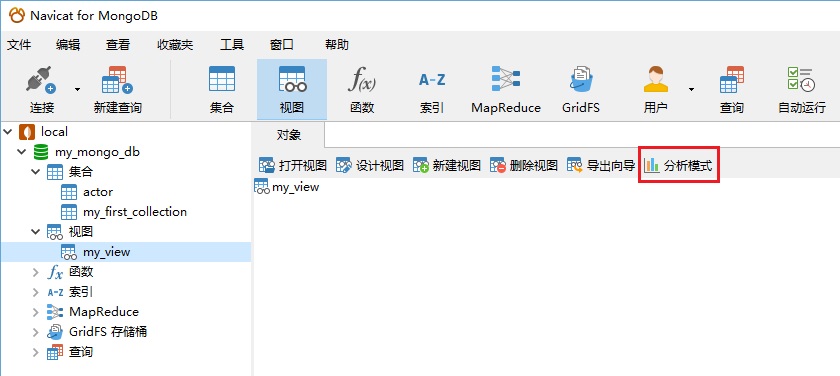Open the Automation (自动运行) toolbar icon
840x376 pixels.
[801, 89]
